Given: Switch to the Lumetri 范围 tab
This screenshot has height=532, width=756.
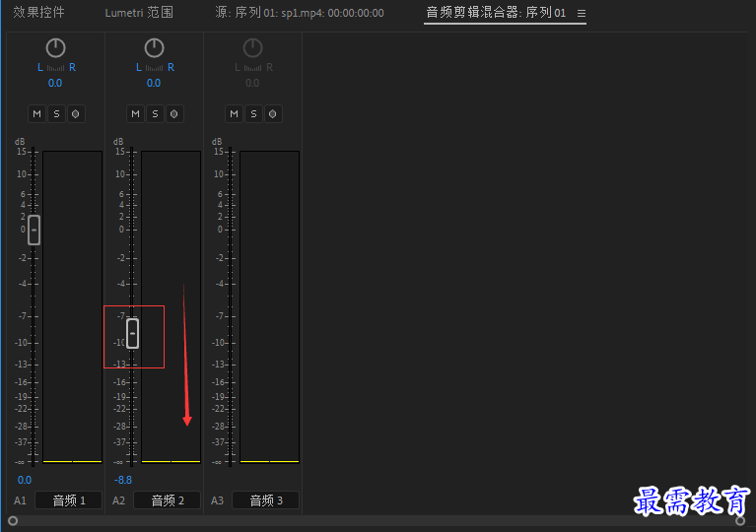Looking at the screenshot, I should pos(139,12).
